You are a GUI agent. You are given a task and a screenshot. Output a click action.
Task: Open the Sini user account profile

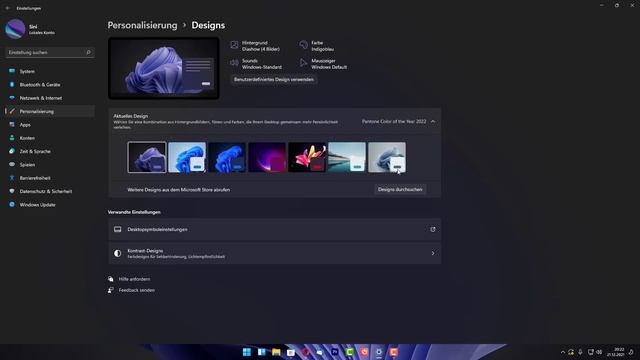(31, 29)
